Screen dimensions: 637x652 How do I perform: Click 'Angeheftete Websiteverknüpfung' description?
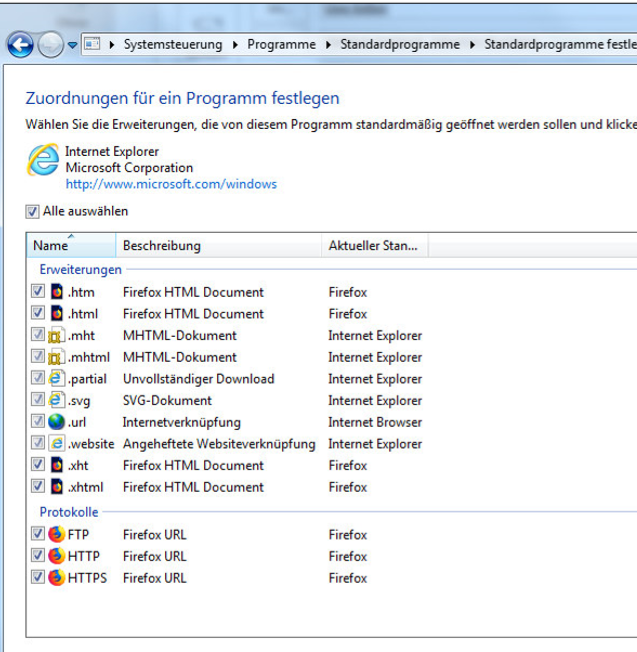point(219,444)
